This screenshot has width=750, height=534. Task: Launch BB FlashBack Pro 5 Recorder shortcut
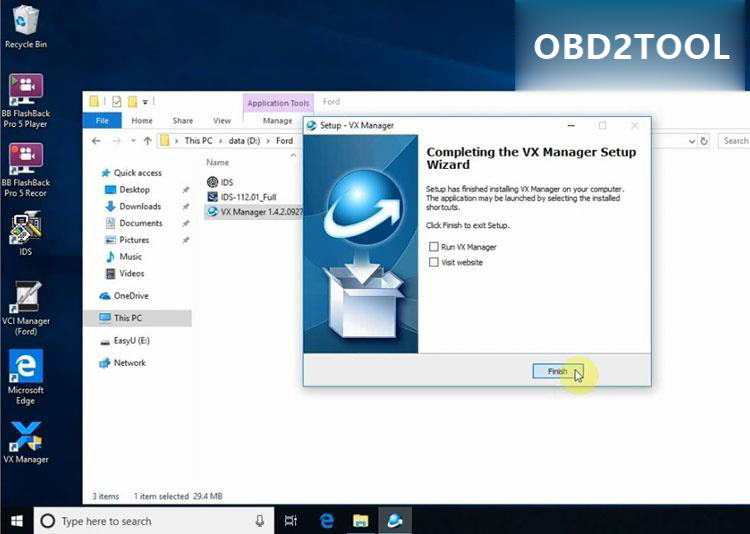[x=25, y=170]
